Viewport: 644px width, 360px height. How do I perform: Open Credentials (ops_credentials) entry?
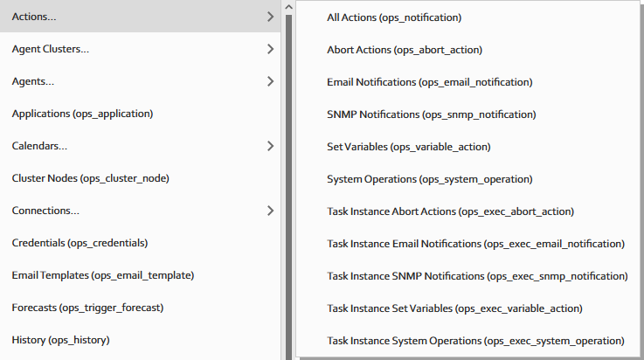click(x=80, y=243)
